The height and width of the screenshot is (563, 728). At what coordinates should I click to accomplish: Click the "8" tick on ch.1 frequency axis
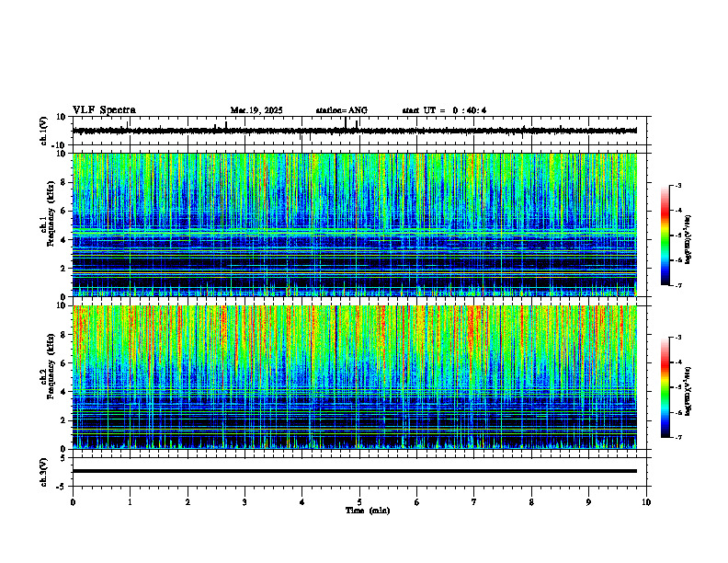pyautogui.click(x=65, y=182)
